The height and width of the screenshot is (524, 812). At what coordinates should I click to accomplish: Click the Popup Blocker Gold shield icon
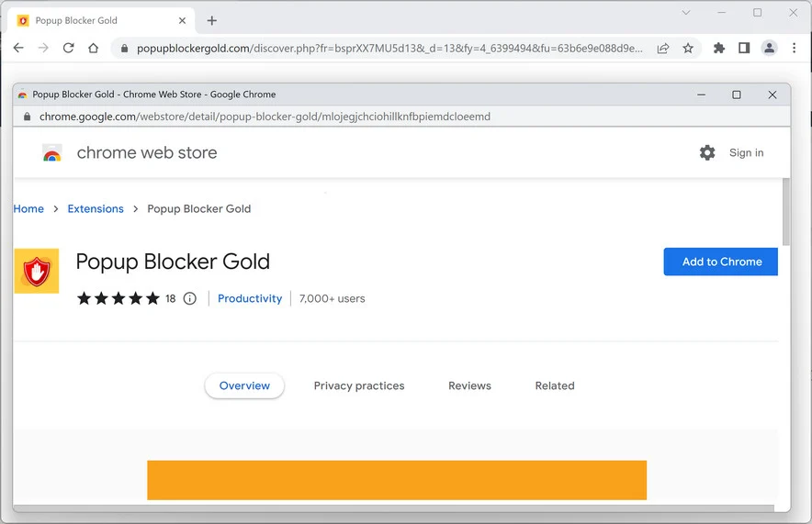pos(37,271)
